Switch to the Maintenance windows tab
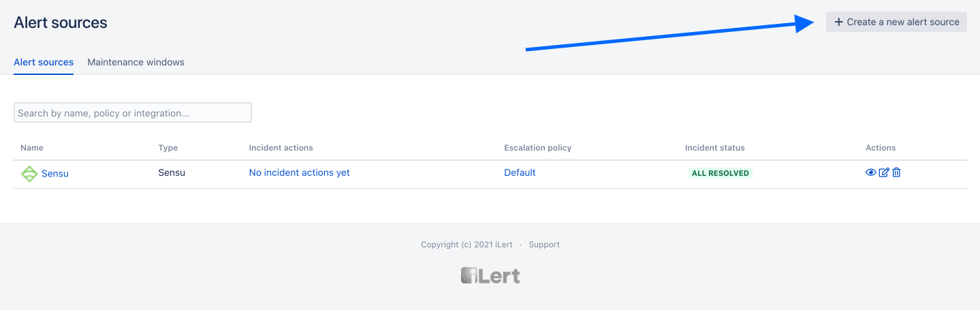The image size is (980, 310). [136, 62]
